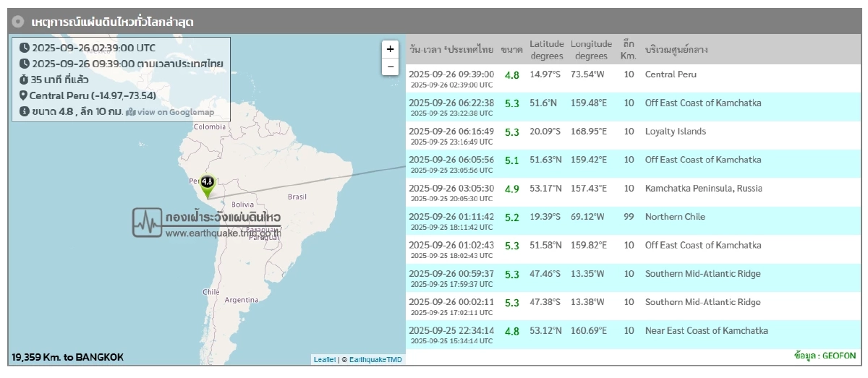Click the 4.8 magnitude map marker in Peru
Screen dimensions: 868x378
[208, 186]
